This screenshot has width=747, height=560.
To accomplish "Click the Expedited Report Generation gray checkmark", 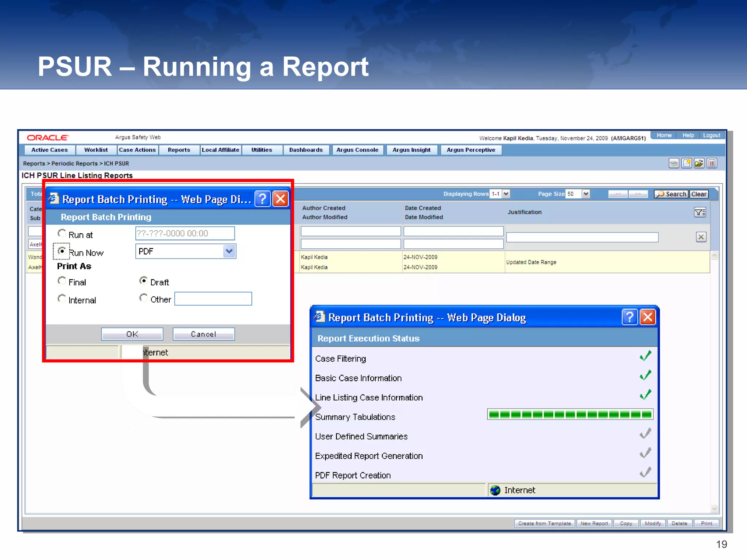I will coord(646,453).
